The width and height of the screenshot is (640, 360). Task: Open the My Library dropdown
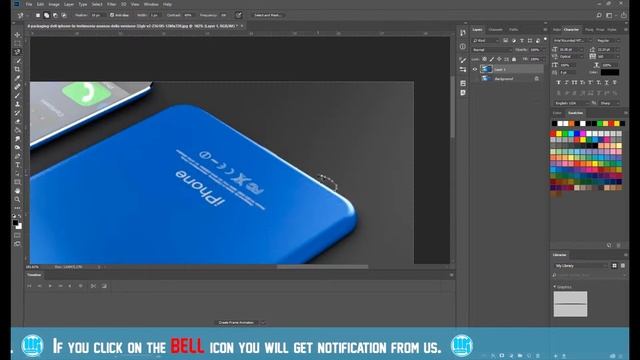click(580, 266)
